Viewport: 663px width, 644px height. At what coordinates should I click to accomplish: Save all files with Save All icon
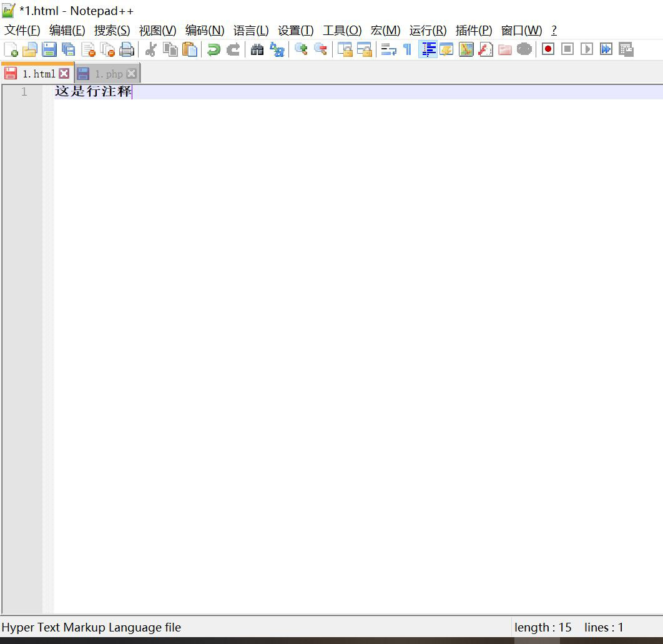click(x=69, y=49)
